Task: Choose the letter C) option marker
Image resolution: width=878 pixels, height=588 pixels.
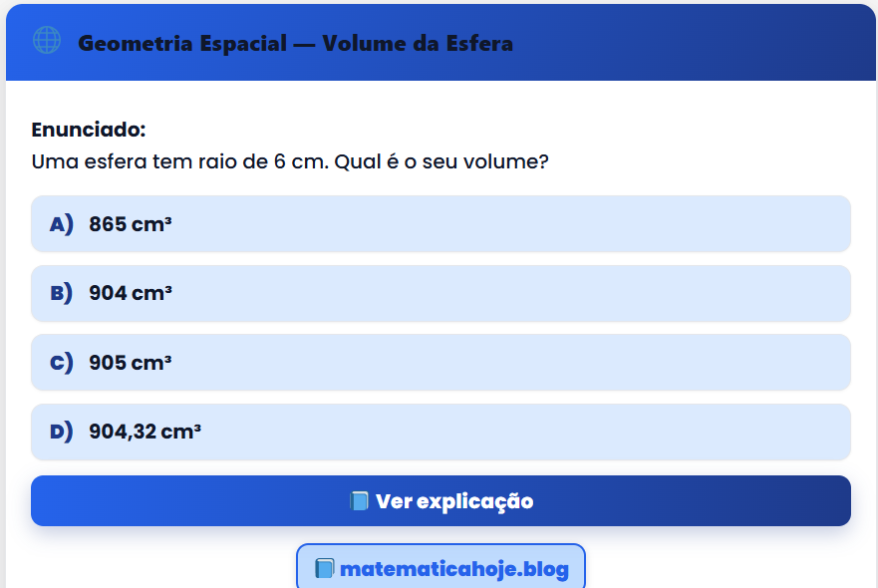Action: (x=62, y=363)
